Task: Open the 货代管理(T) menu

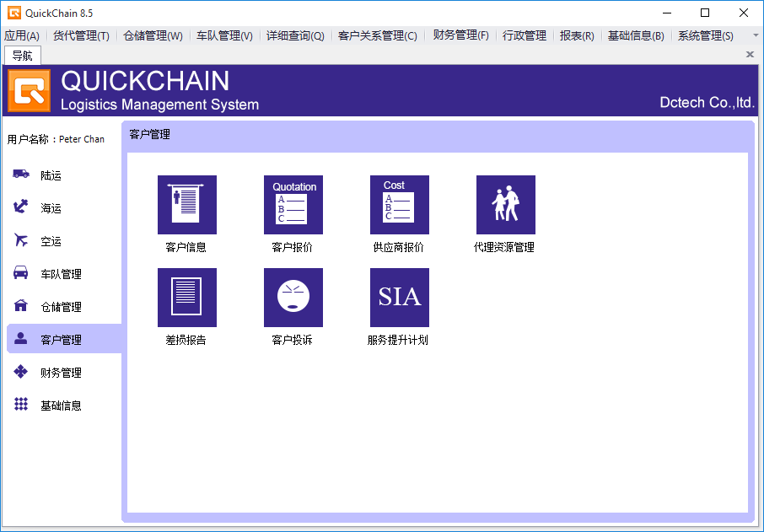Action: (81, 35)
